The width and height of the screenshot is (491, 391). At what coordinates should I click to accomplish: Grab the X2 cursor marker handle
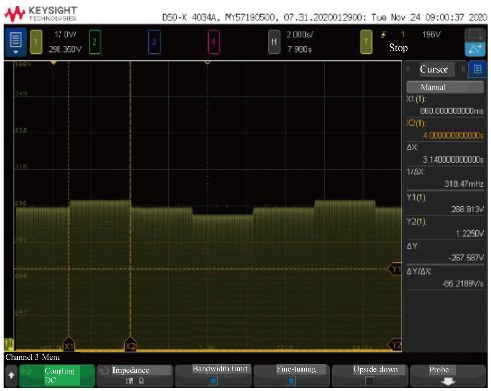pyautogui.click(x=130, y=344)
